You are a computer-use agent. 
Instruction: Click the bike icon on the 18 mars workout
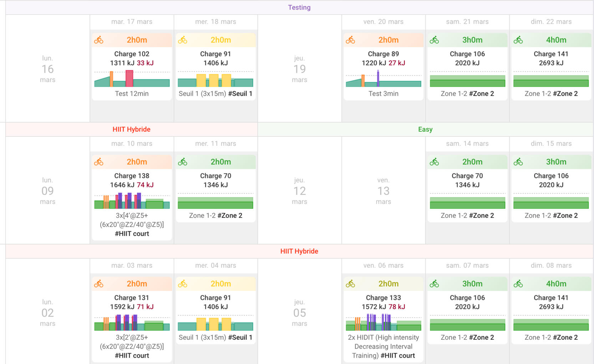pos(183,40)
